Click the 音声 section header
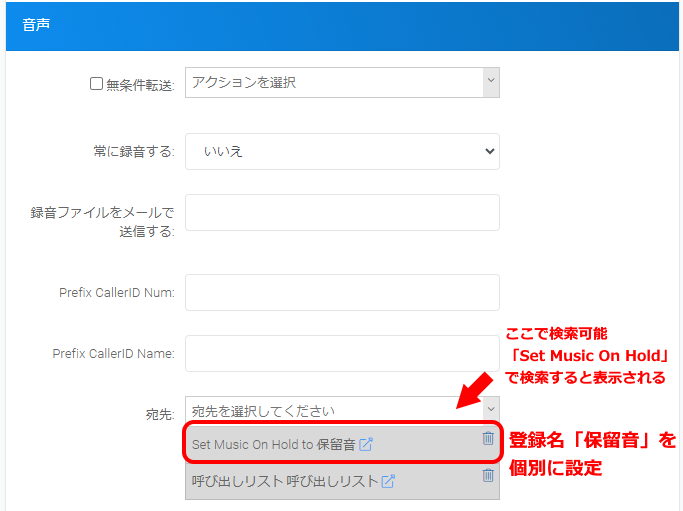Screen dimensions: 683x511 click(x=37, y=24)
